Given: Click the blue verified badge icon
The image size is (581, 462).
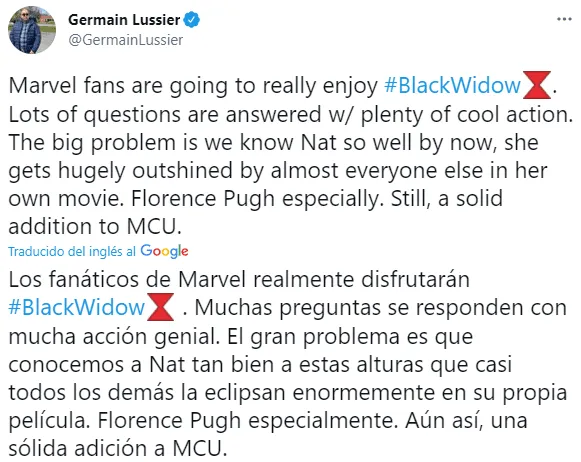Looking at the screenshot, I should click(192, 20).
